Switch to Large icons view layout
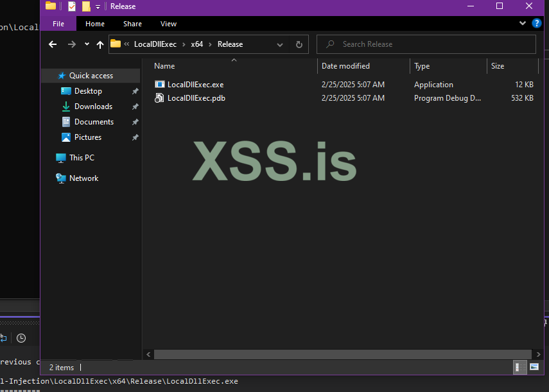549x392 pixels. pyautogui.click(x=534, y=367)
